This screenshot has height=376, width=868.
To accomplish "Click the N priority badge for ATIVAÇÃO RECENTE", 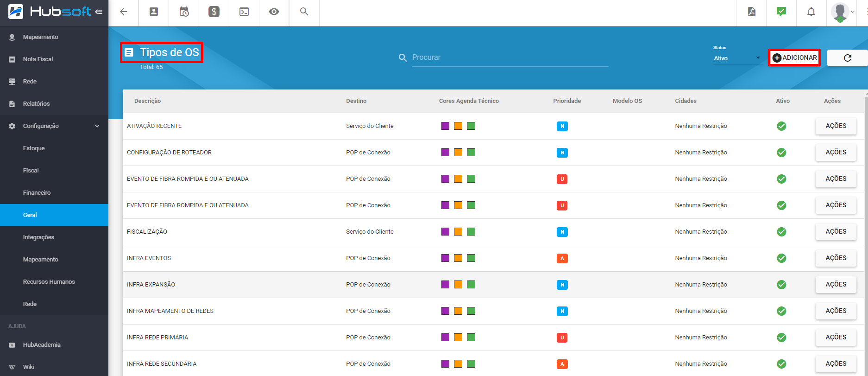I will 562,126.
